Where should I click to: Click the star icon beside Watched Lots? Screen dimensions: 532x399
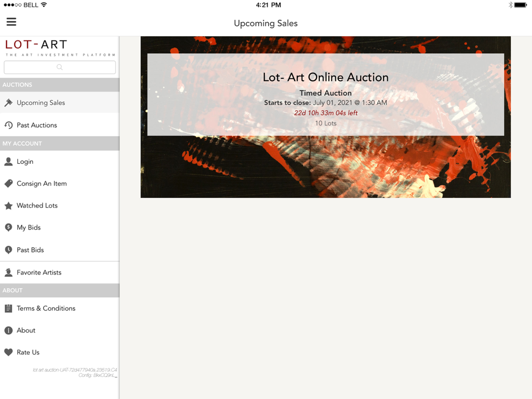(9, 205)
